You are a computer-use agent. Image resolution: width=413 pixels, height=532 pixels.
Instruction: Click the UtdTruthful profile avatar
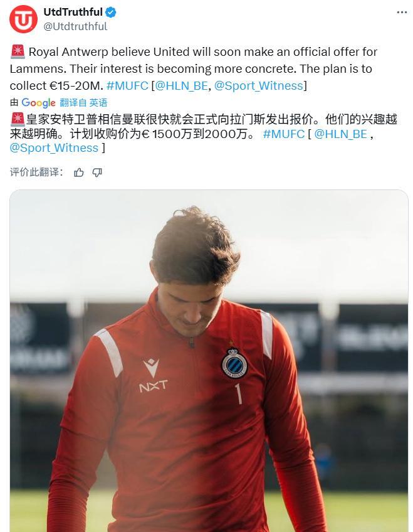(x=23, y=19)
